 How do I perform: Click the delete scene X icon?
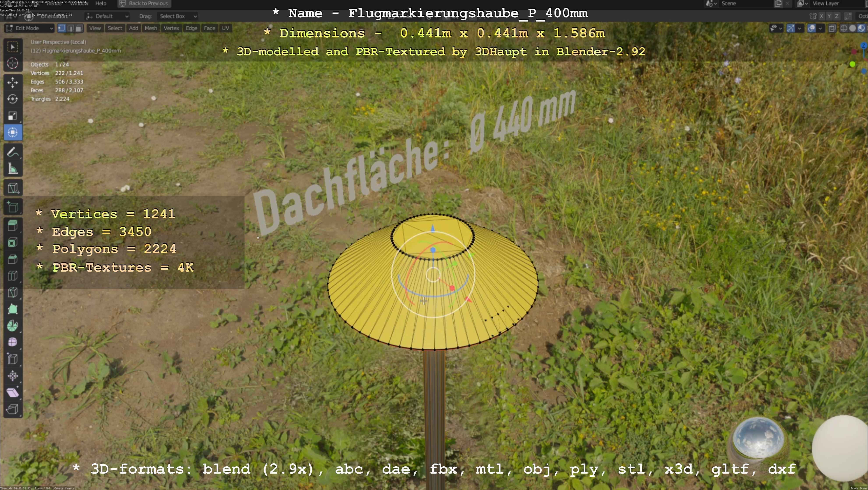[787, 3]
